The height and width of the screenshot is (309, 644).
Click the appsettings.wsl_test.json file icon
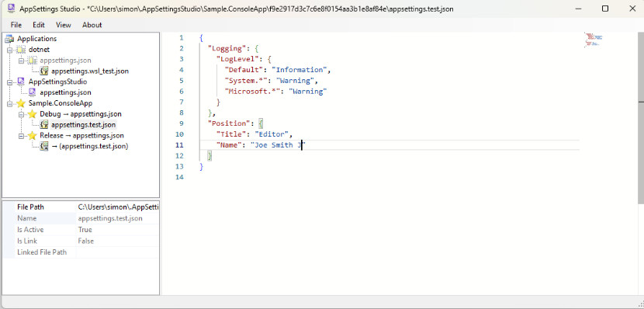[x=44, y=71]
